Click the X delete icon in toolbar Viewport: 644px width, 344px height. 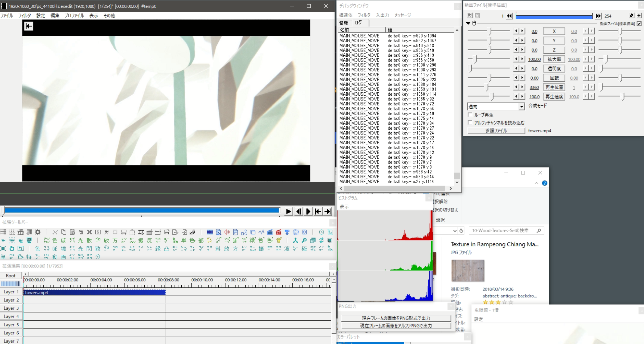tap(89, 232)
